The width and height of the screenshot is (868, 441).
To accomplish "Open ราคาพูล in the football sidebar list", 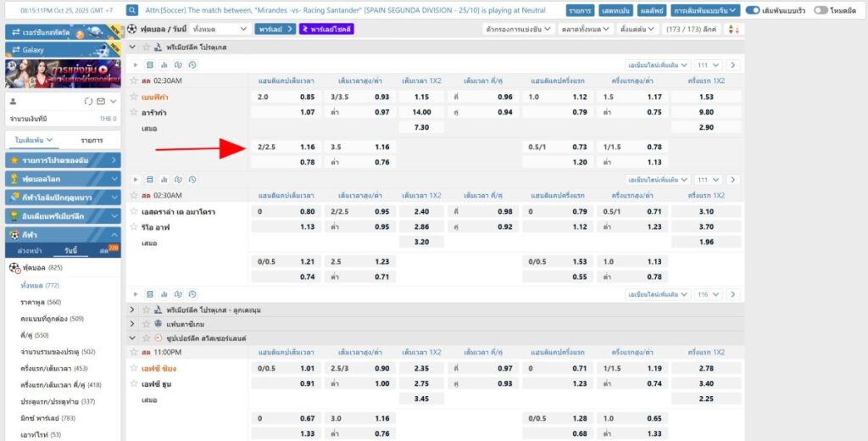I will [x=36, y=302].
